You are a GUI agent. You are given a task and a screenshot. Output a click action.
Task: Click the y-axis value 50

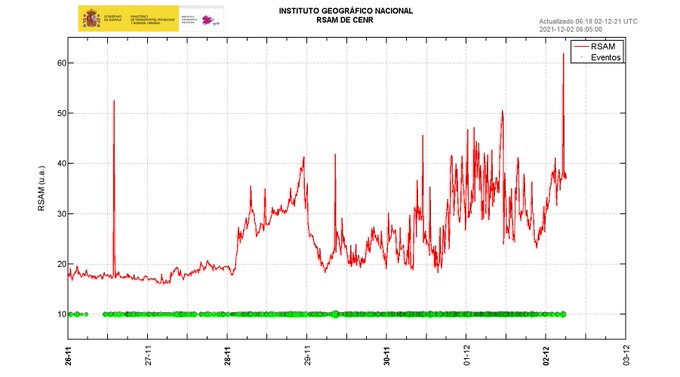[62, 113]
